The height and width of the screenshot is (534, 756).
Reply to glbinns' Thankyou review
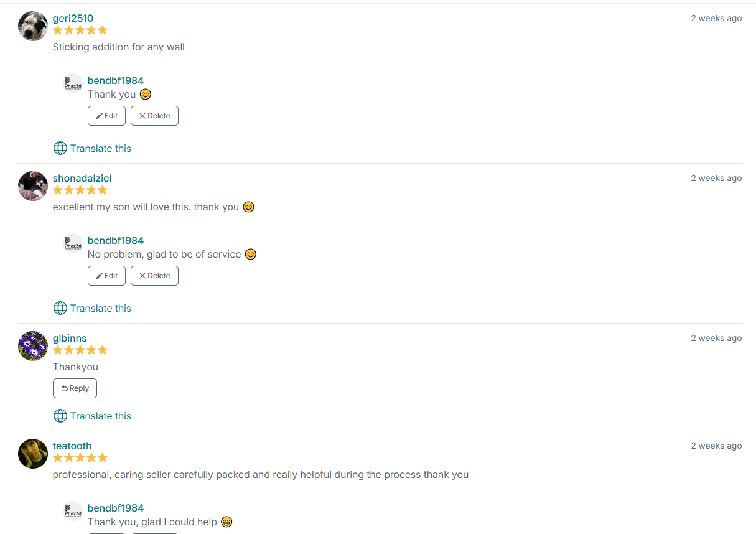pyautogui.click(x=75, y=388)
